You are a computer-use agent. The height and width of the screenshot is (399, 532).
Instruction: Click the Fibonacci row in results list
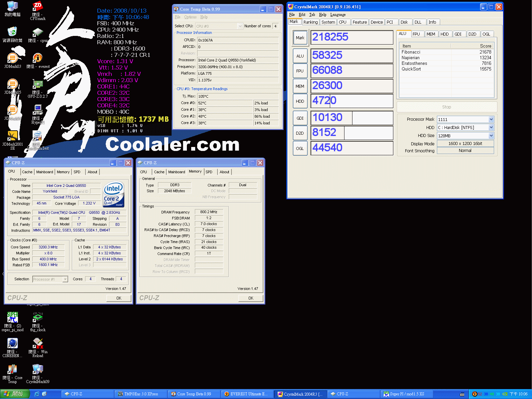pyautogui.click(x=446, y=52)
